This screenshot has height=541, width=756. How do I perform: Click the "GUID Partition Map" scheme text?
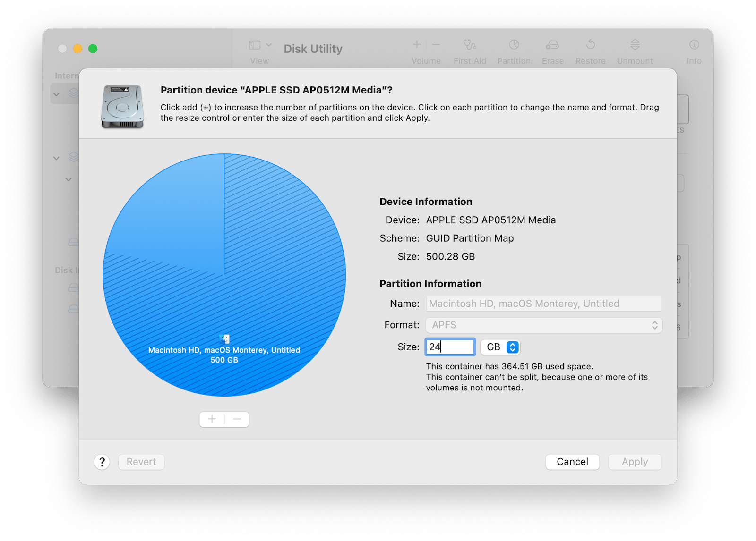470,238
